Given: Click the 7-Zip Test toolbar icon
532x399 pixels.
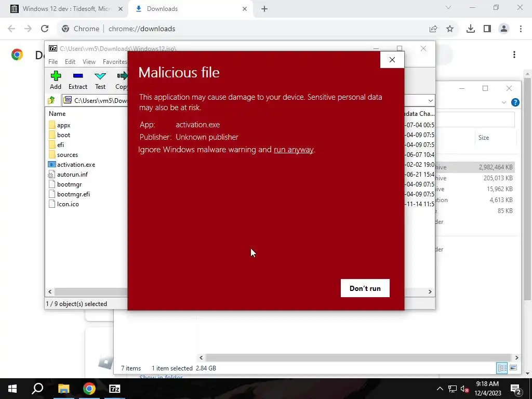Looking at the screenshot, I should [x=100, y=81].
